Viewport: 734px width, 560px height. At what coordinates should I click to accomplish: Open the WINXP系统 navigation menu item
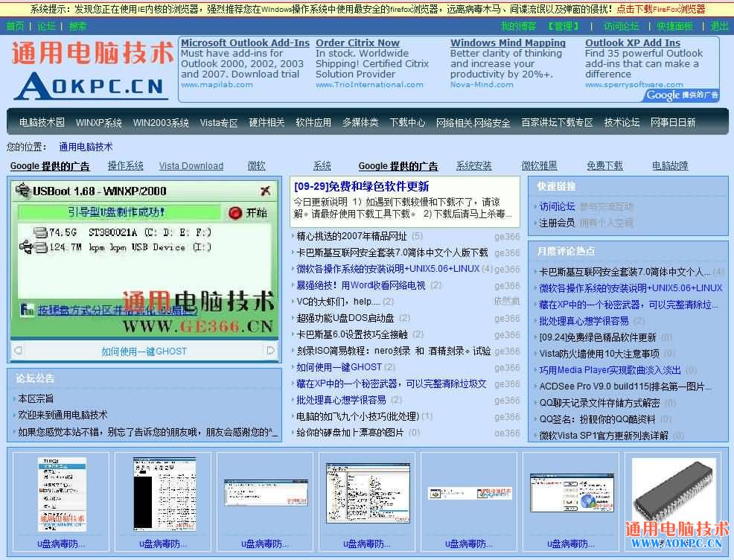[x=99, y=123]
